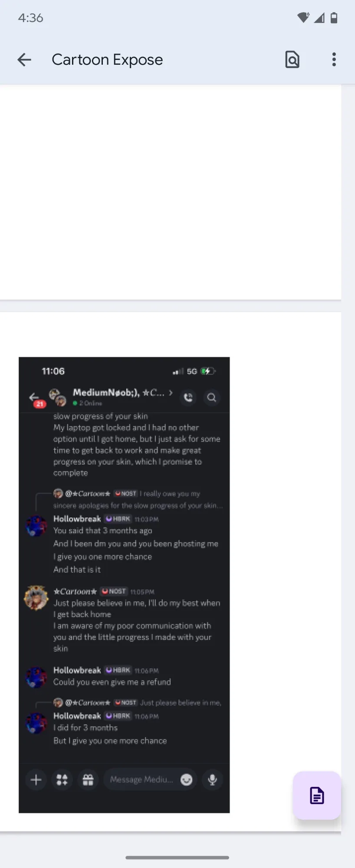Tap the reply preview 'I really owe you my'
This screenshot has width=355, height=868.
170,494
